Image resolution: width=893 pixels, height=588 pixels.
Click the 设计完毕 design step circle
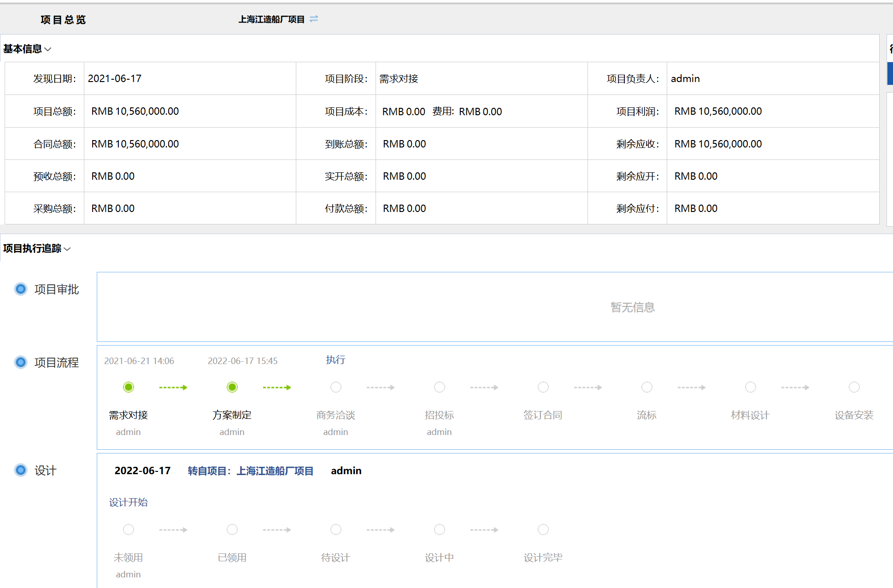coord(543,529)
